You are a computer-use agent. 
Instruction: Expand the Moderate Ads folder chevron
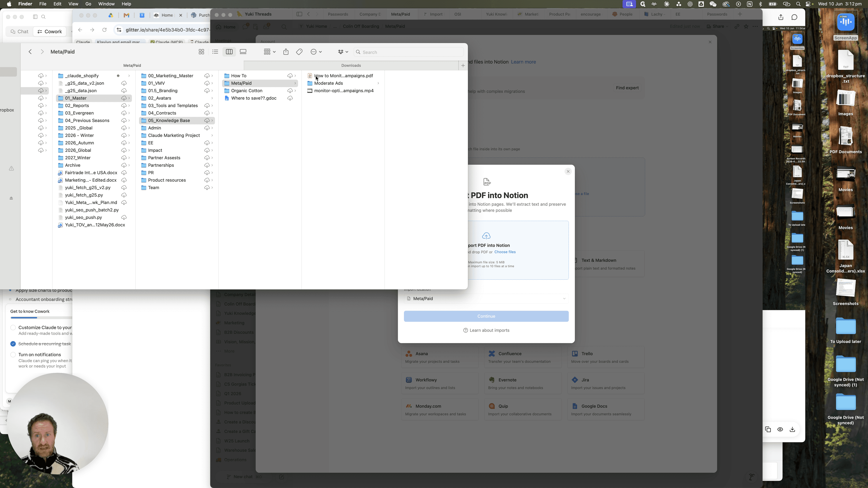pos(378,83)
